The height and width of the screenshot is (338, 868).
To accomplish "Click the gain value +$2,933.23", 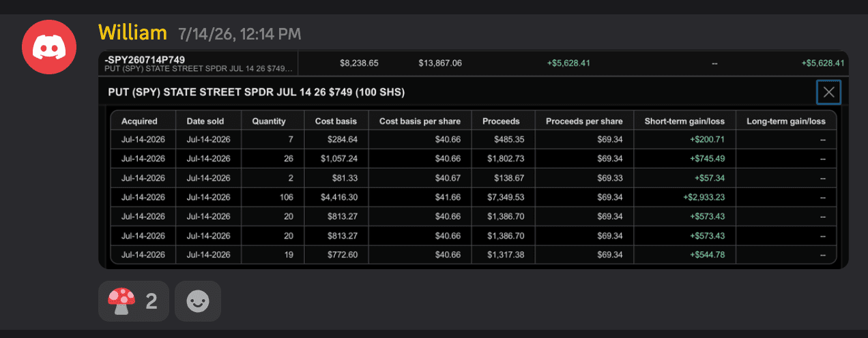I will 704,198.
